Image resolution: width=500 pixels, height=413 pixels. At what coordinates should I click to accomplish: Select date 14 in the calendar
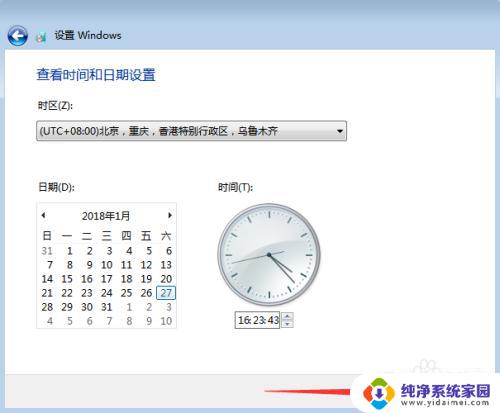click(47, 279)
